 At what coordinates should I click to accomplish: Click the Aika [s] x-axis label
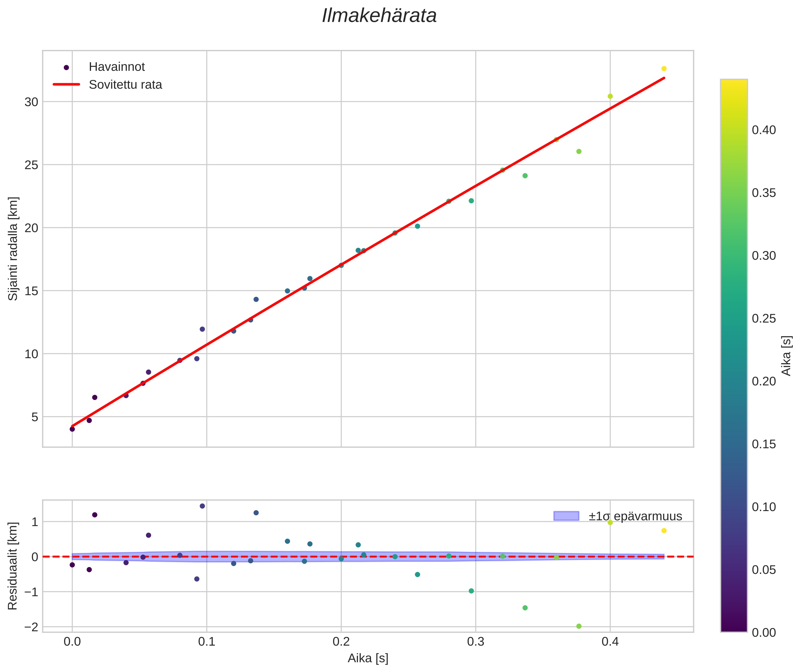click(x=368, y=658)
